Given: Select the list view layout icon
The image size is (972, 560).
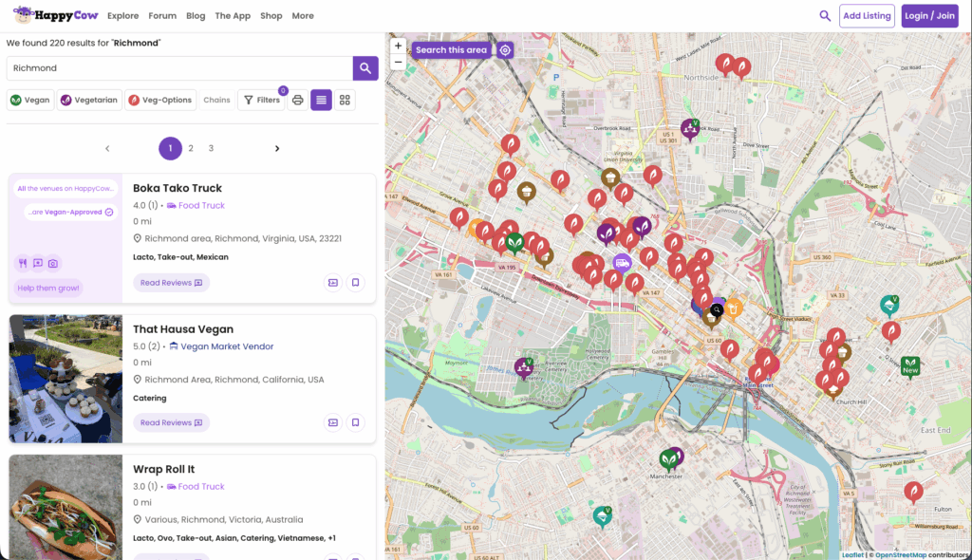Looking at the screenshot, I should pos(322,100).
